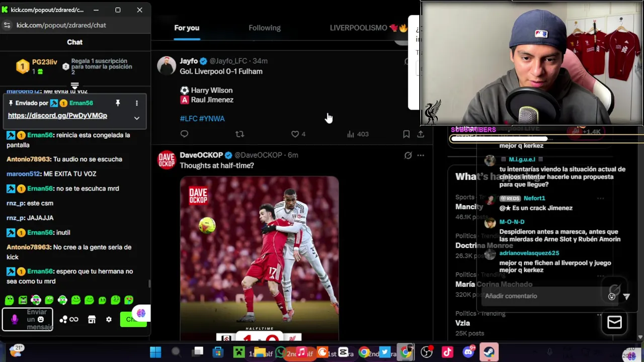Open the LIVERPOOLISMO tab

coord(368,28)
